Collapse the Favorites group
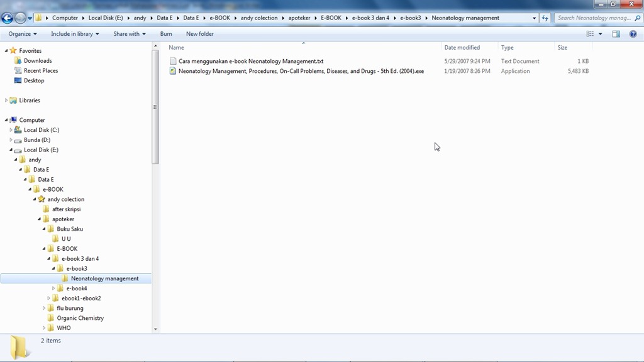 click(x=6, y=50)
